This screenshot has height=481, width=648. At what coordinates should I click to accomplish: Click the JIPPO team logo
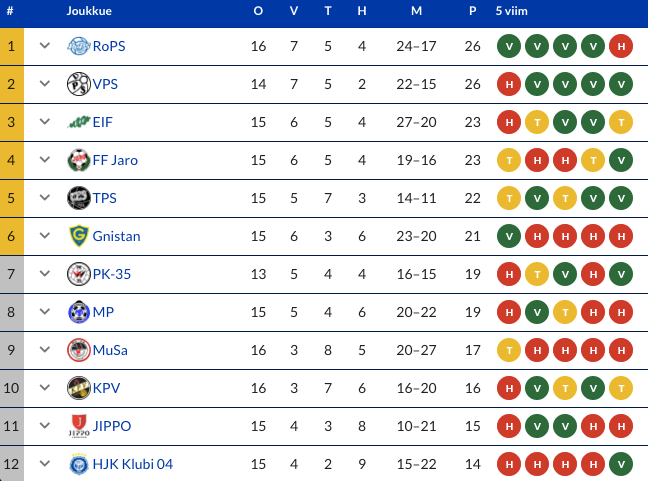[79, 426]
